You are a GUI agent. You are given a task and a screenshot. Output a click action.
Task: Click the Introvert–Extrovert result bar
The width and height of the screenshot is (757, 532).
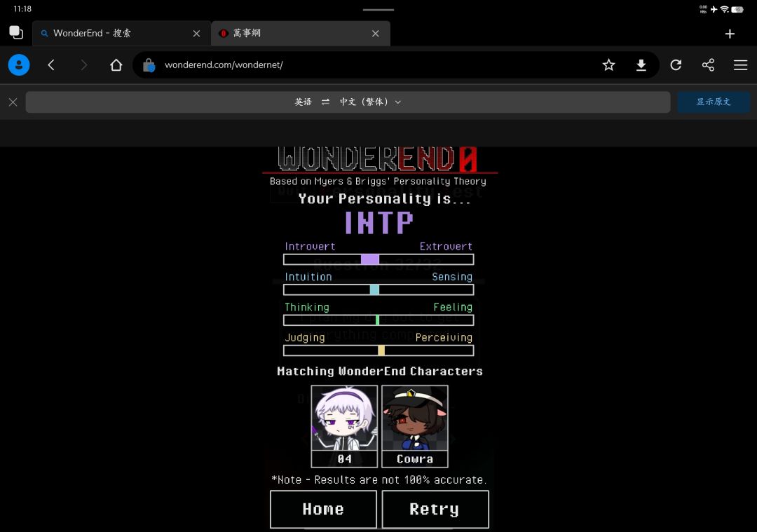(x=378, y=259)
